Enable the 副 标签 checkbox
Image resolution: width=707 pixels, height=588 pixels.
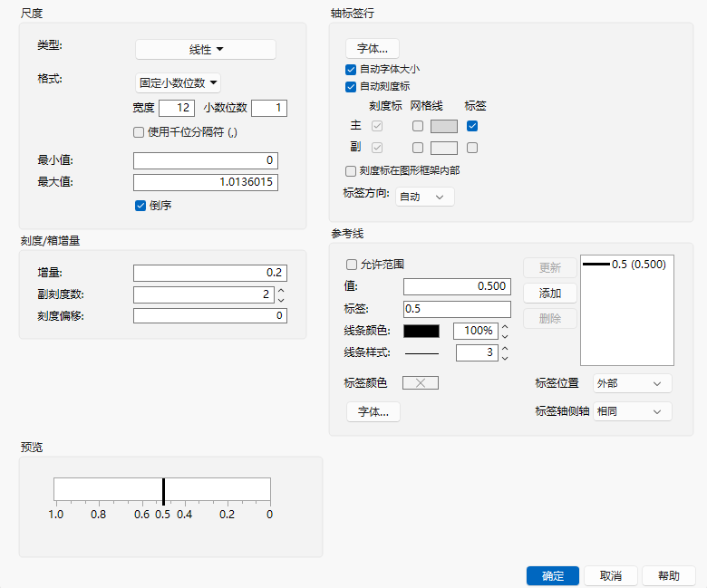click(472, 148)
